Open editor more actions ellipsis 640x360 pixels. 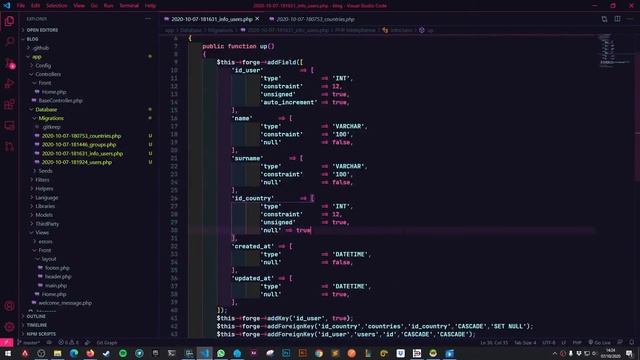(x=630, y=19)
